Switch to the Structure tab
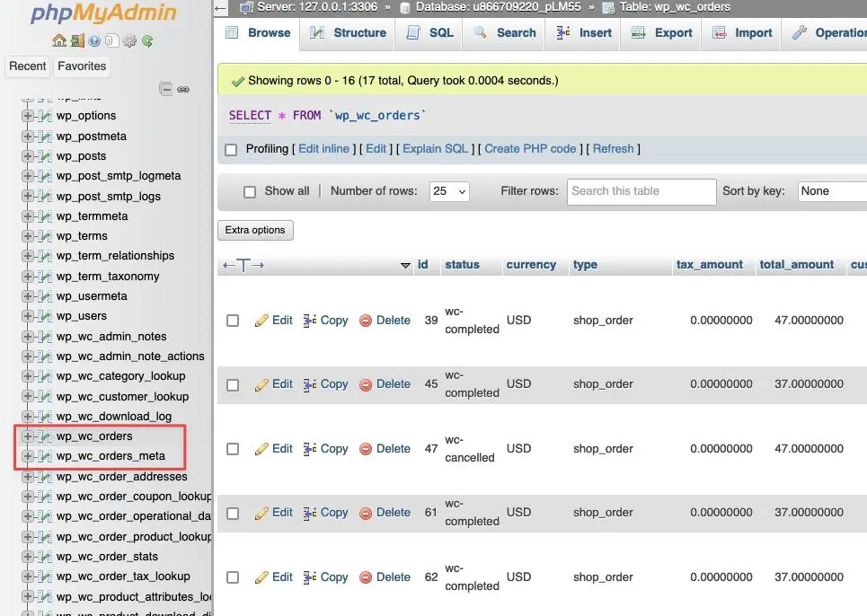Image resolution: width=867 pixels, height=616 pixels. [x=347, y=33]
